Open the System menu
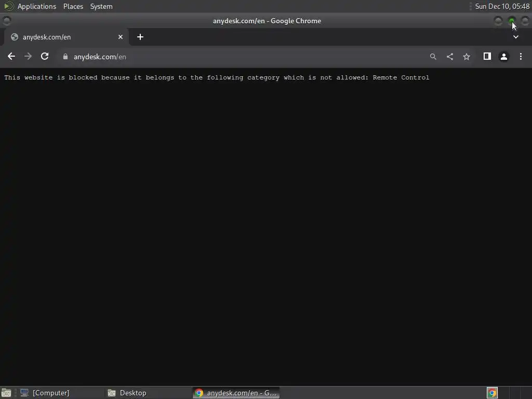532x399 pixels. pos(101,6)
